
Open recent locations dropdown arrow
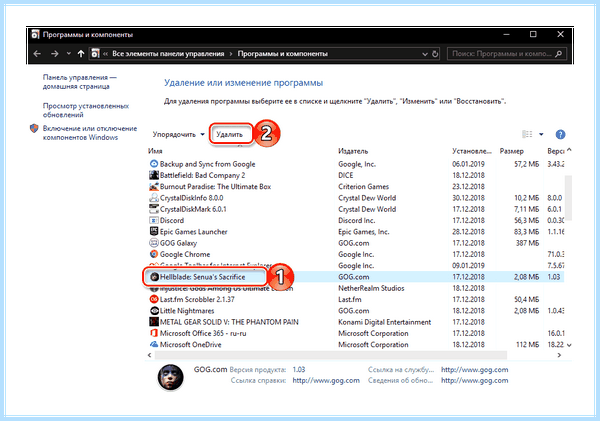click(68, 54)
